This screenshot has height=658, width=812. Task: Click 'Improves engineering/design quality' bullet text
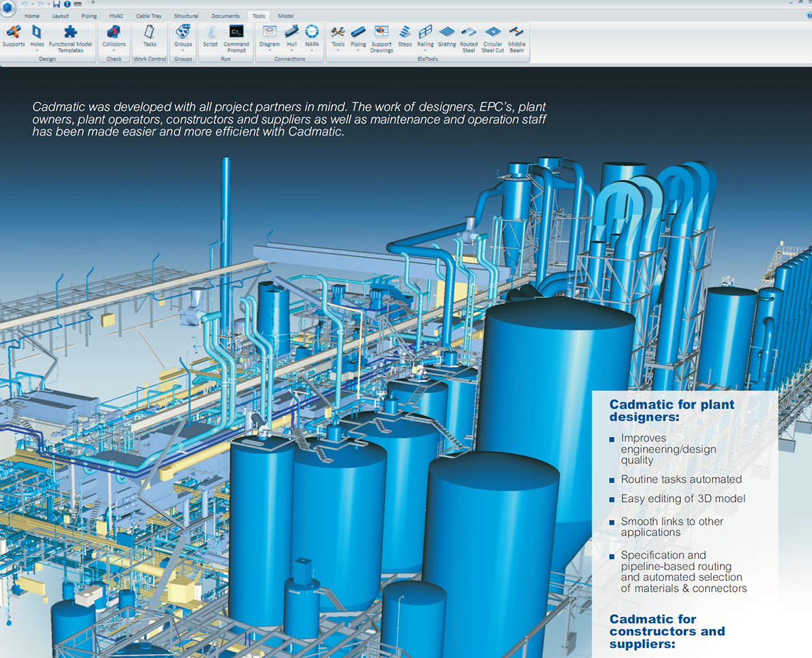669,449
